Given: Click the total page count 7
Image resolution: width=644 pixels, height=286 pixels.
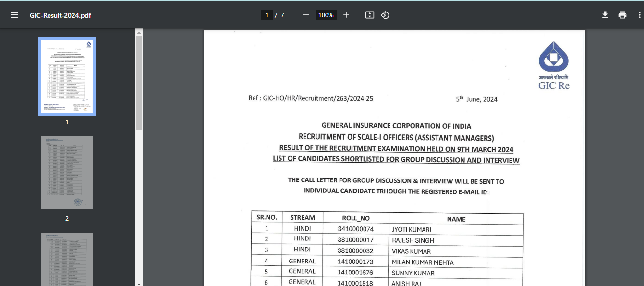Looking at the screenshot, I should [282, 15].
